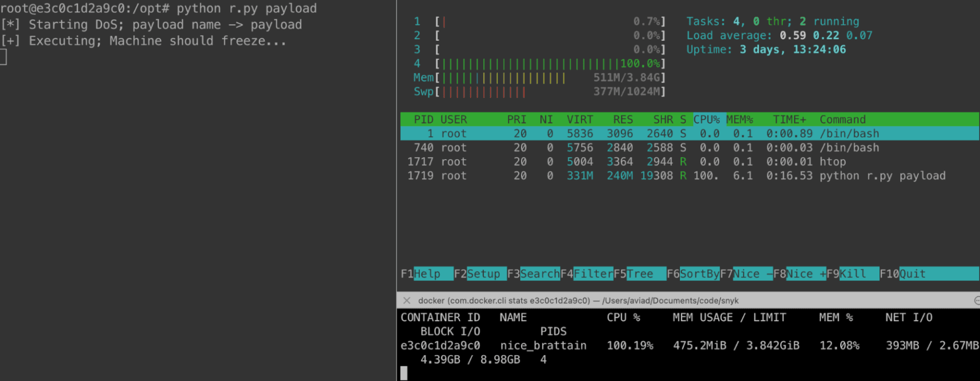Click the python r.py payload command line
The height and width of the screenshot is (381, 980).
click(x=158, y=8)
